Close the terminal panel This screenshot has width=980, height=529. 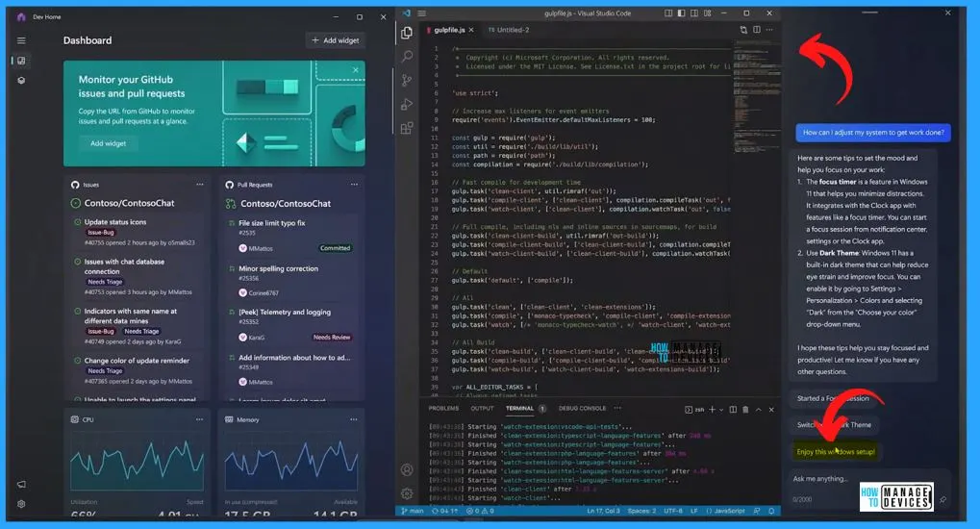771,410
